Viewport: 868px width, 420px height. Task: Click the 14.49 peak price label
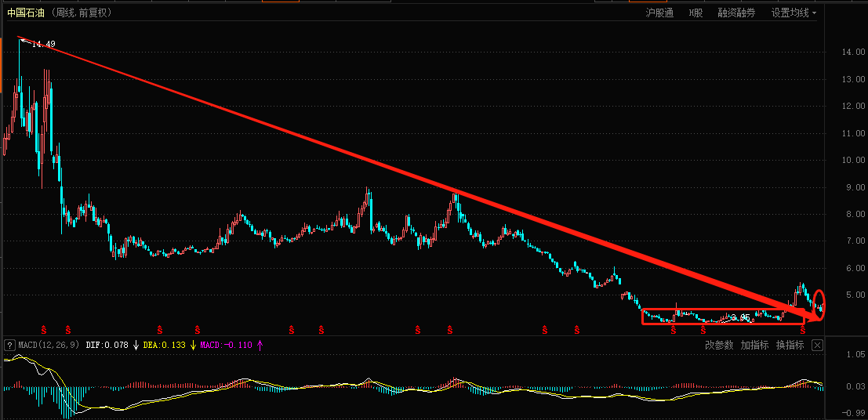pos(43,45)
